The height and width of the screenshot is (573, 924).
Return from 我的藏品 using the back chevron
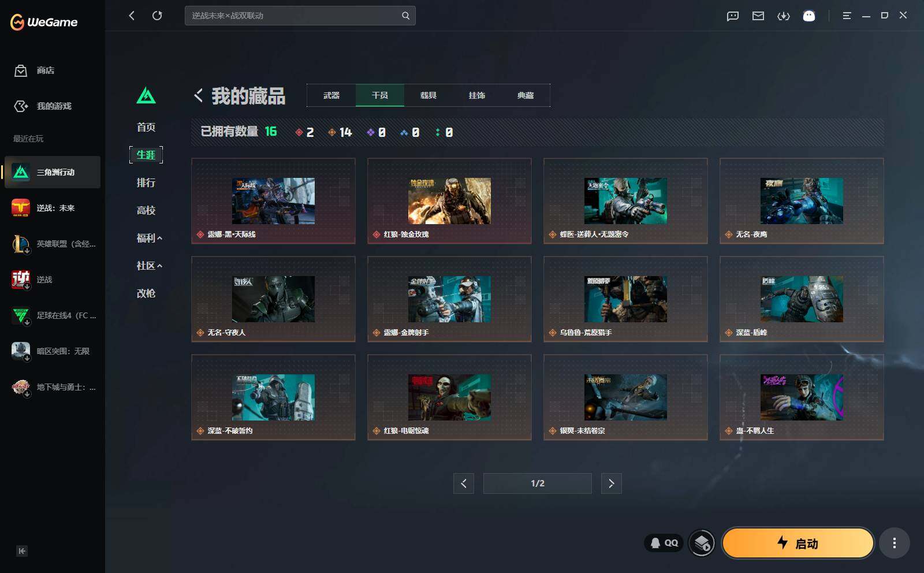tap(198, 95)
